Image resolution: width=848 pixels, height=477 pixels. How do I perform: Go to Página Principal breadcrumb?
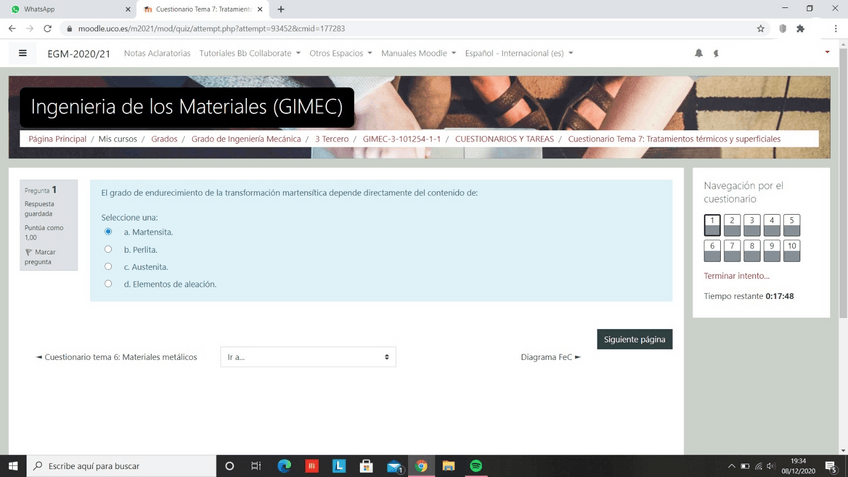point(57,139)
